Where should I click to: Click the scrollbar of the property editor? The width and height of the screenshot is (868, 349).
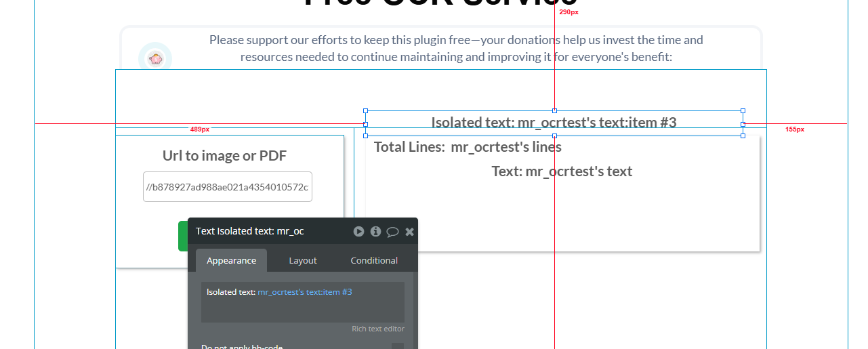coord(415,310)
